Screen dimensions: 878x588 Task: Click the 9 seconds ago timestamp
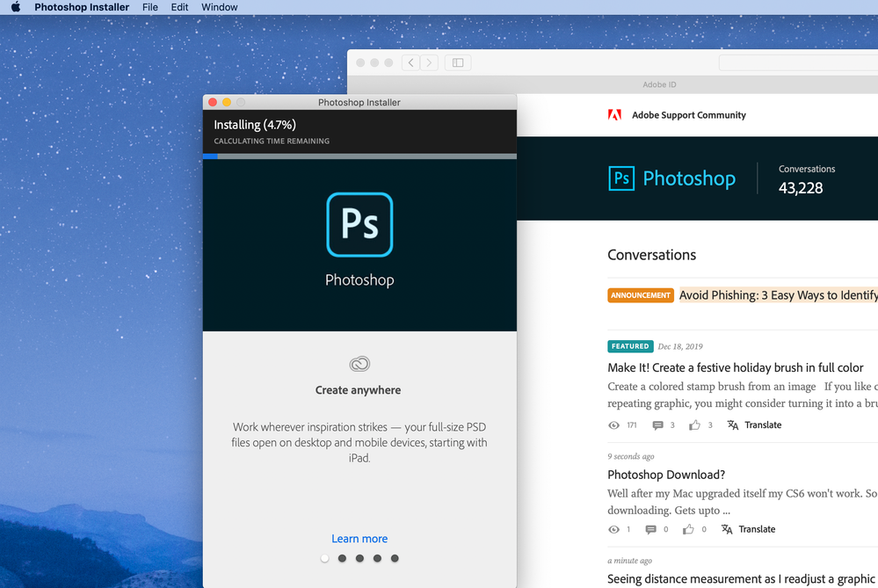pos(631,456)
